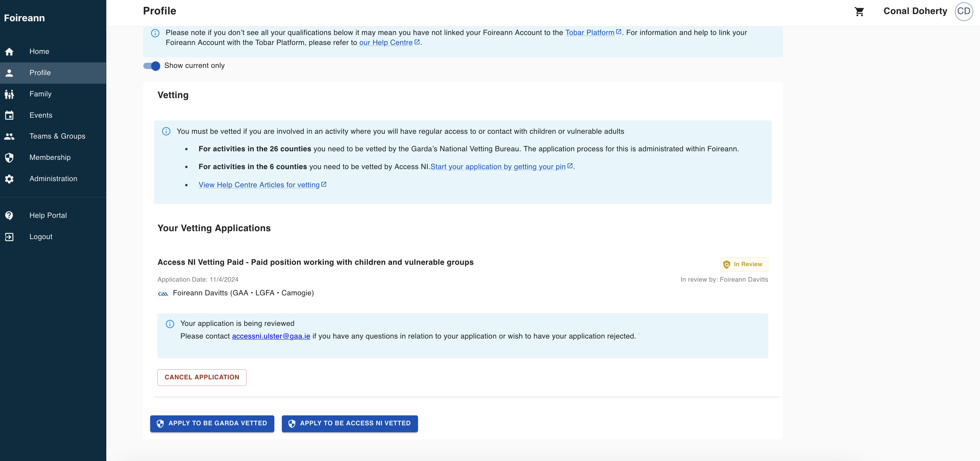Select Logout menu item

(x=53, y=237)
